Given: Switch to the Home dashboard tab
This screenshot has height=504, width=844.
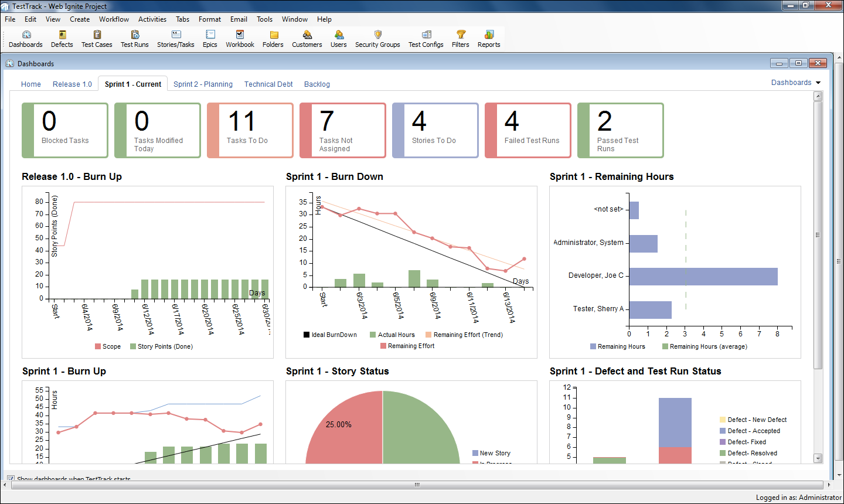Looking at the screenshot, I should pyautogui.click(x=31, y=84).
